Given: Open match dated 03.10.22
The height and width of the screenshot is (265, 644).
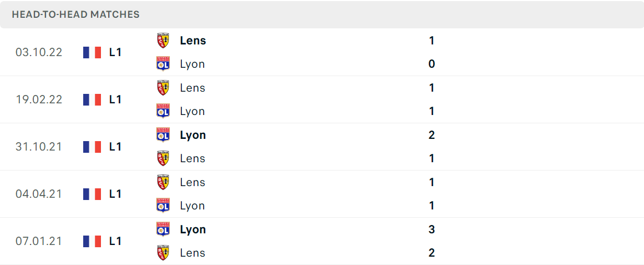Looking at the screenshot, I should click(x=322, y=52).
